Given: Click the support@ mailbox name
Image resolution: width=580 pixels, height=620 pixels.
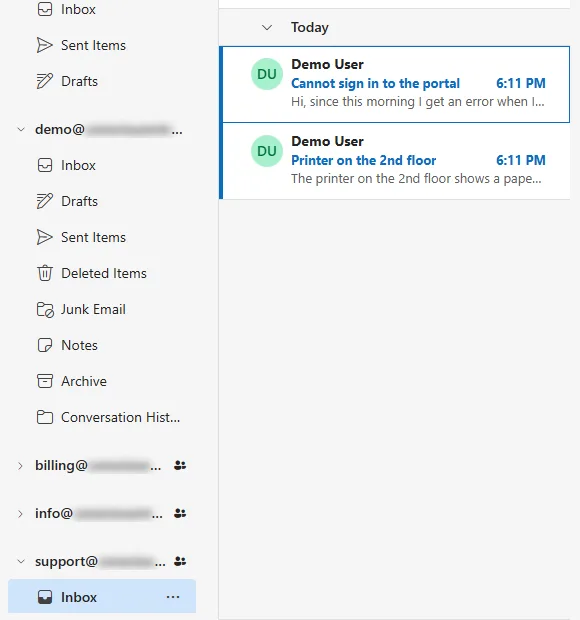Looking at the screenshot, I should 100,561.
